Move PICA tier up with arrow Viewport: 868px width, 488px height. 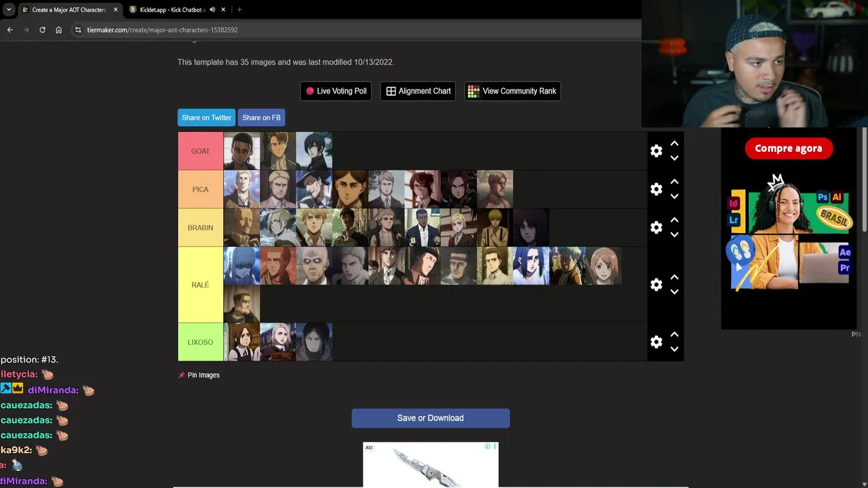[674, 182]
